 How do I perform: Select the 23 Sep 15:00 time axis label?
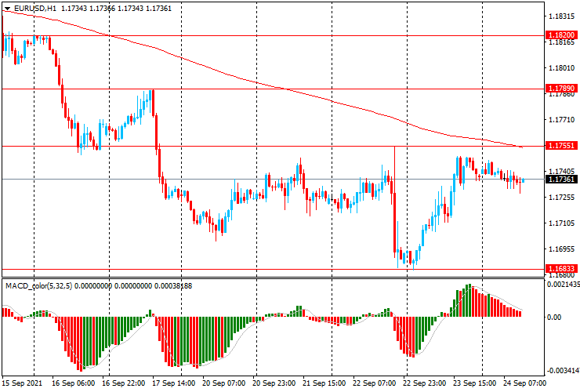tap(475, 383)
